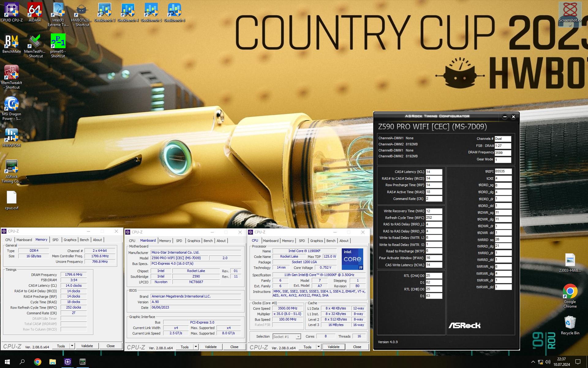Open Tools dropdown arrow in Mainboard CPU-Z window
The width and height of the screenshot is (588, 368).
[x=196, y=347]
